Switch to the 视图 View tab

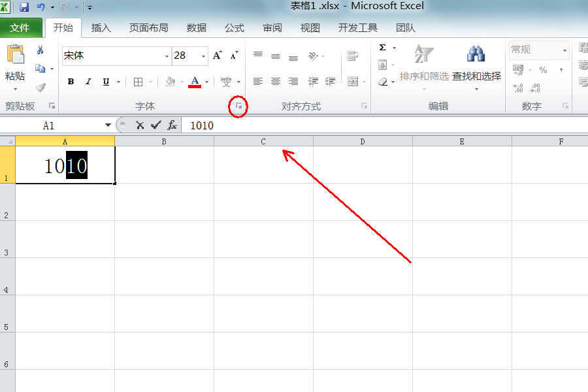(x=310, y=27)
